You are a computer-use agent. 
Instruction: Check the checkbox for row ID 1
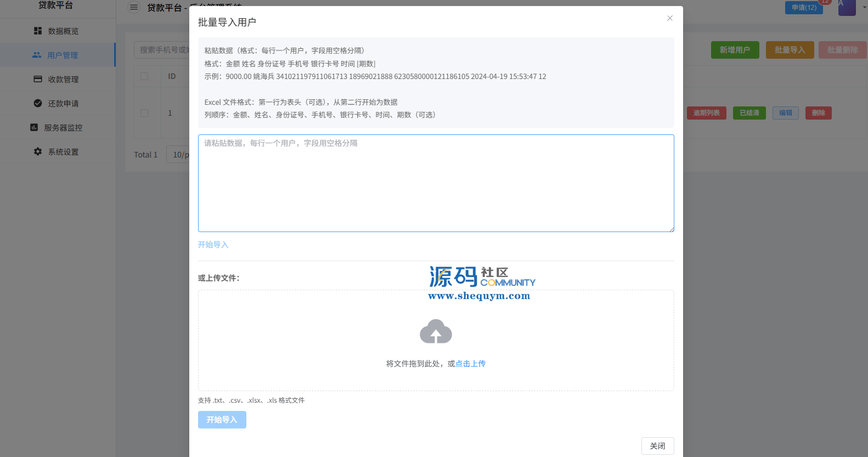pyautogui.click(x=144, y=113)
